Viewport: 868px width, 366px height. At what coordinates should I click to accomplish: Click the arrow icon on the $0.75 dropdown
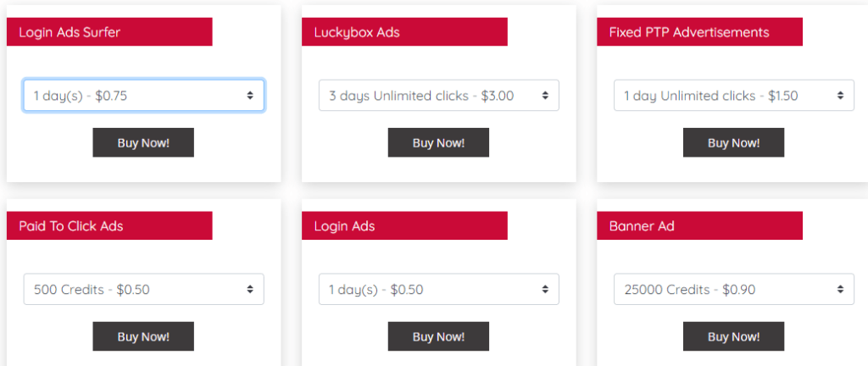(x=250, y=96)
